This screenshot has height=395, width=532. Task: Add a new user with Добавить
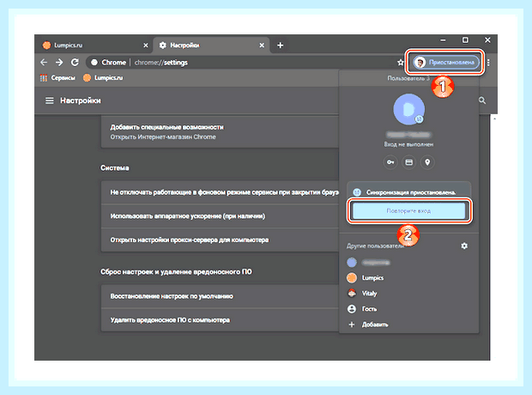click(x=408, y=325)
